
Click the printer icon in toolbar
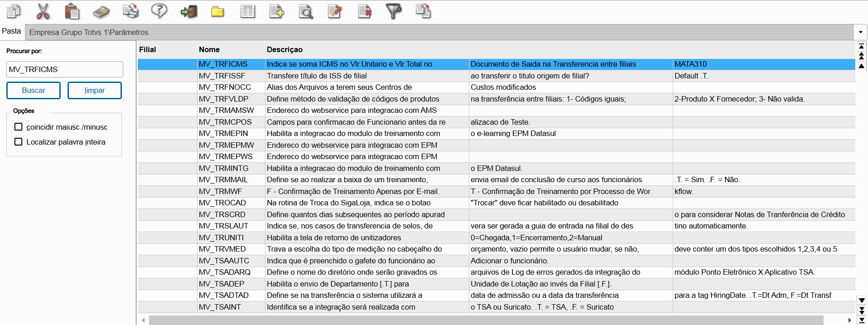[x=130, y=11]
